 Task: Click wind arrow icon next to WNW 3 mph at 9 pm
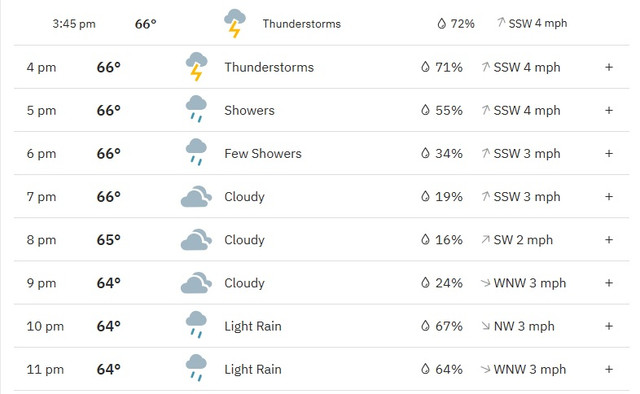pyautogui.click(x=485, y=283)
